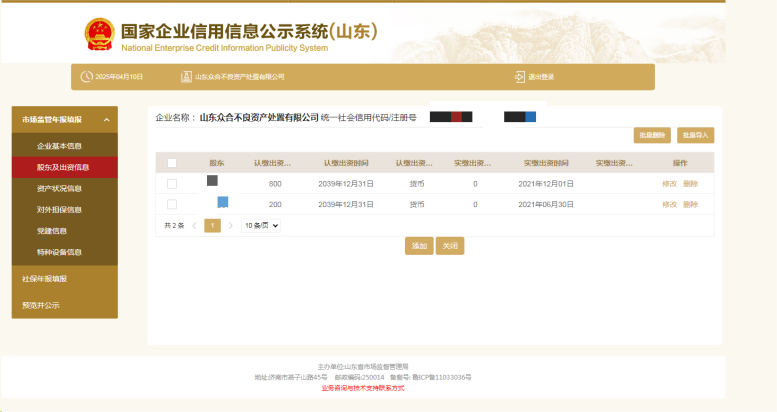
Task: Click the 800 amount cell
Action: pyautogui.click(x=275, y=184)
